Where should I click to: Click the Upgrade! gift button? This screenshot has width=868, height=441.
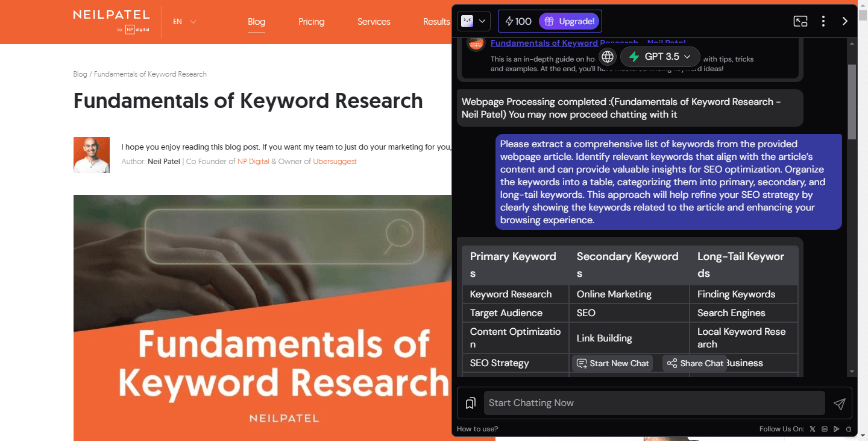click(x=569, y=22)
